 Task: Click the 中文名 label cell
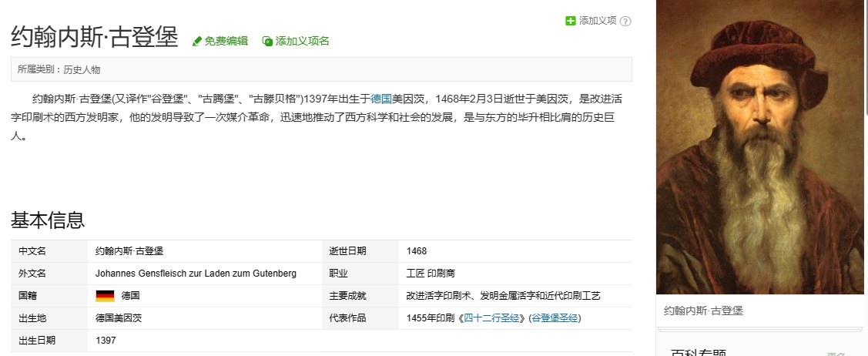(x=49, y=251)
